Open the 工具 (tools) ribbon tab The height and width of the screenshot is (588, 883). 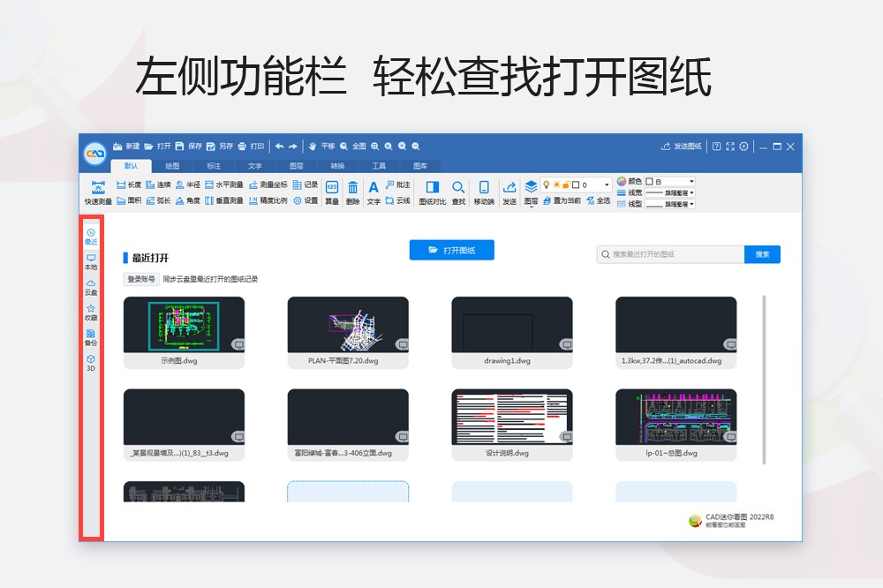pyautogui.click(x=380, y=164)
